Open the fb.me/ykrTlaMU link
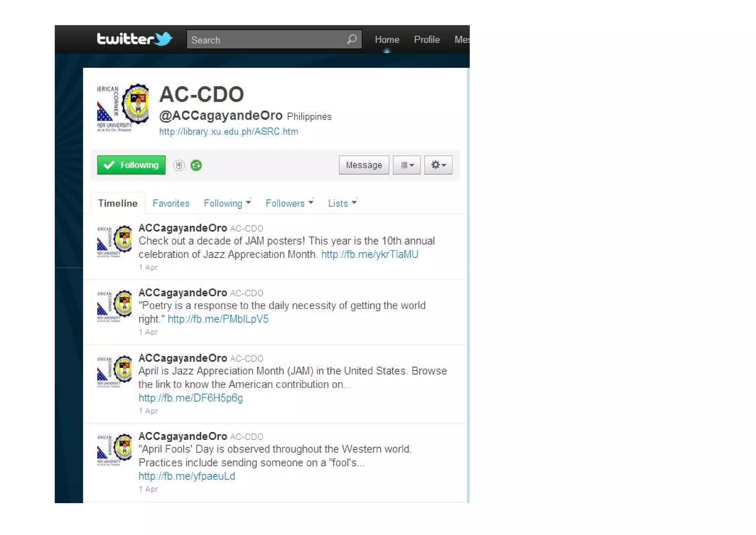The height and width of the screenshot is (535, 756). 370,255
